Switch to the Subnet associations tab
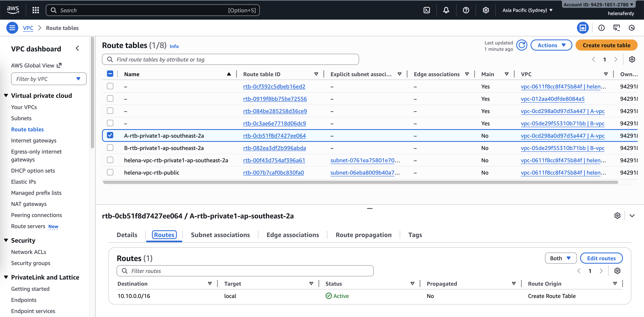The image size is (644, 317). coord(220,235)
